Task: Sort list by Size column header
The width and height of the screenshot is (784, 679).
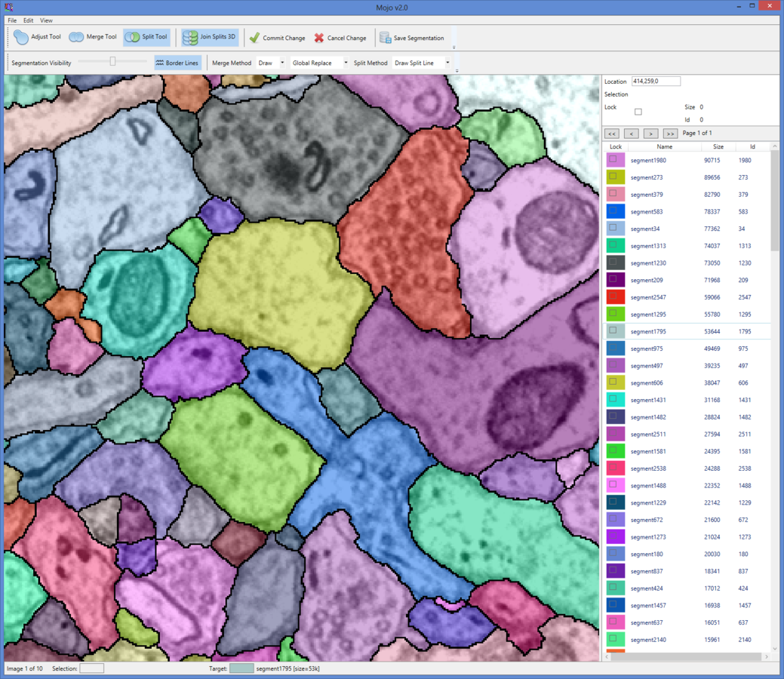Action: [718, 146]
